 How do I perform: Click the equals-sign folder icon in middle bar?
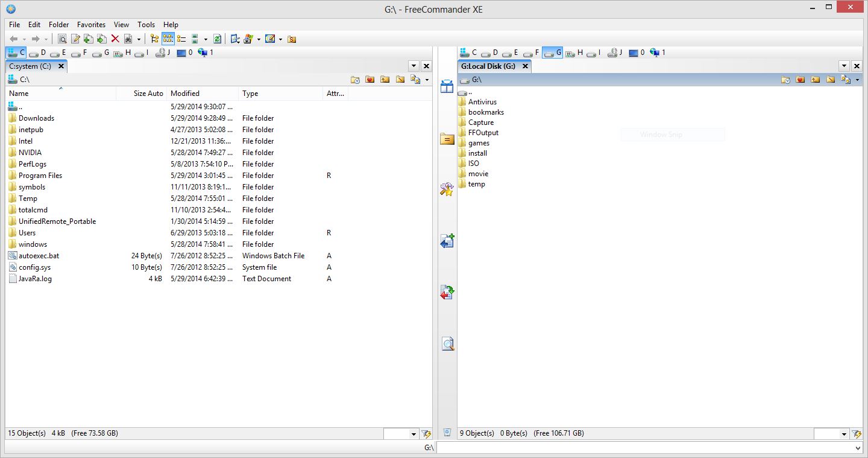(x=447, y=139)
